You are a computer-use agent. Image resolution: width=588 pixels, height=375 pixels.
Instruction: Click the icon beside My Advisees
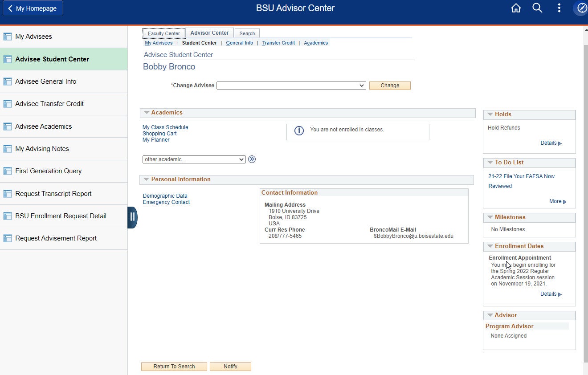pos(7,37)
